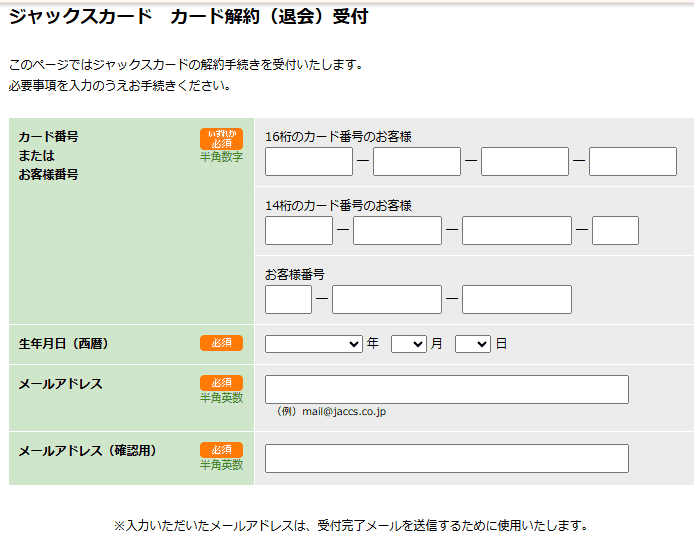Focus the メールアドレス input field
This screenshot has width=694, height=558.
[x=447, y=389]
